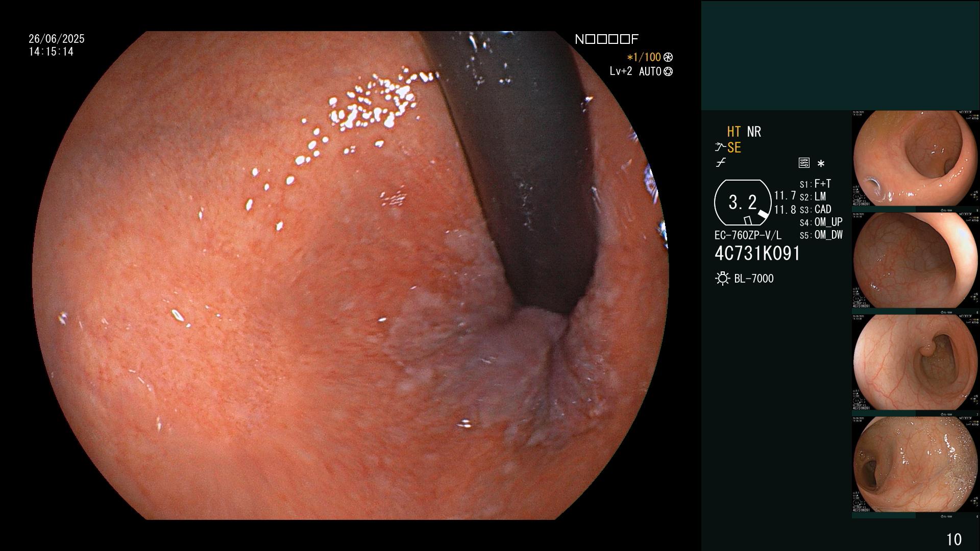Viewport: 980px width, 551px height.
Task: Click the asterisk icon beside the sliders icon
Action: coord(821,164)
